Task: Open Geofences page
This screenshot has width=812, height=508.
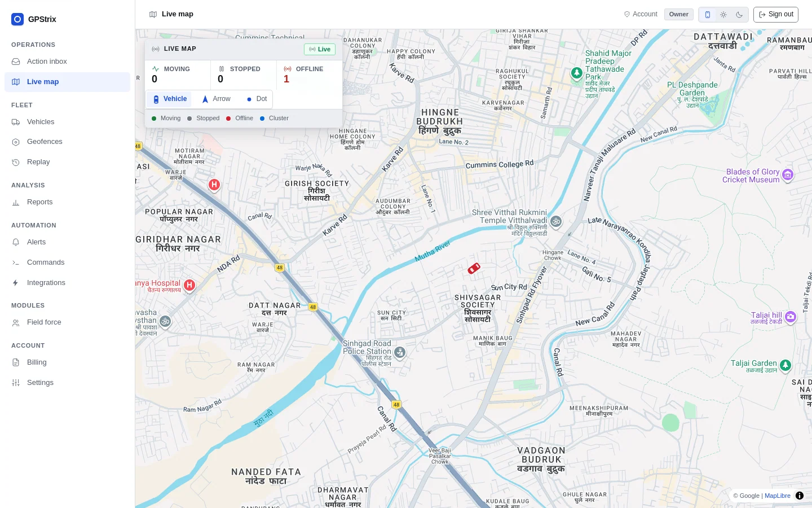Action: point(67,142)
